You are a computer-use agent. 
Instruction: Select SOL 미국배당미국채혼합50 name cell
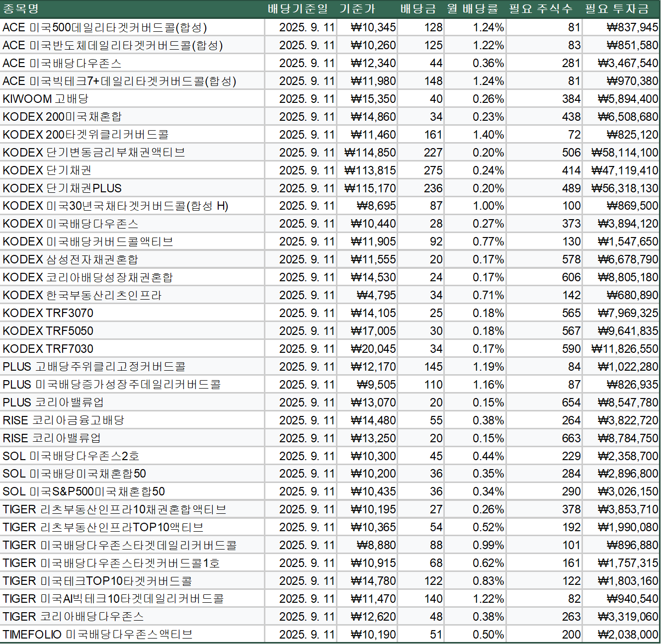[x=132, y=474]
